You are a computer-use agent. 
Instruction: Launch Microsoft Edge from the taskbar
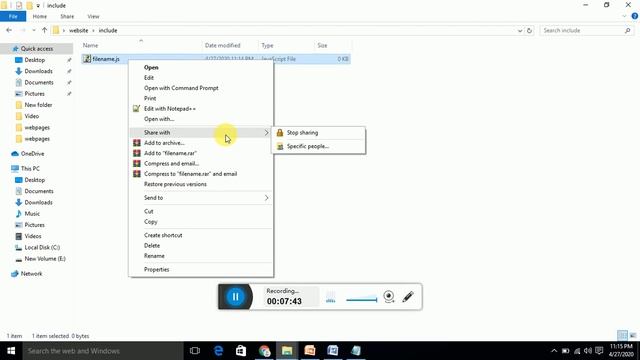click(x=218, y=351)
